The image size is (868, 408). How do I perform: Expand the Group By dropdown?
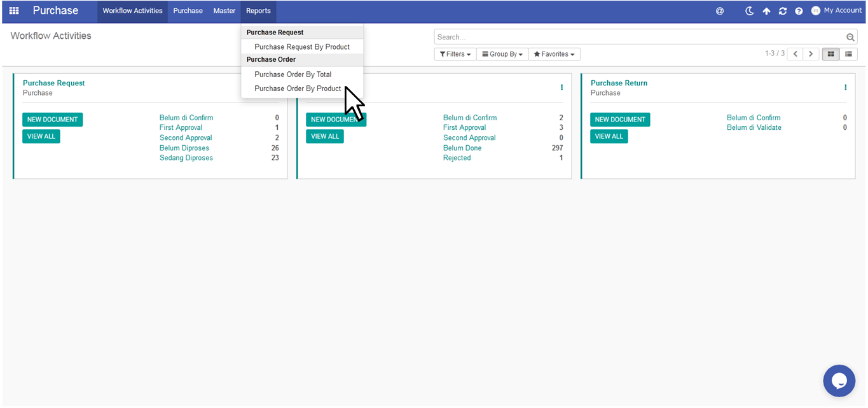click(502, 54)
